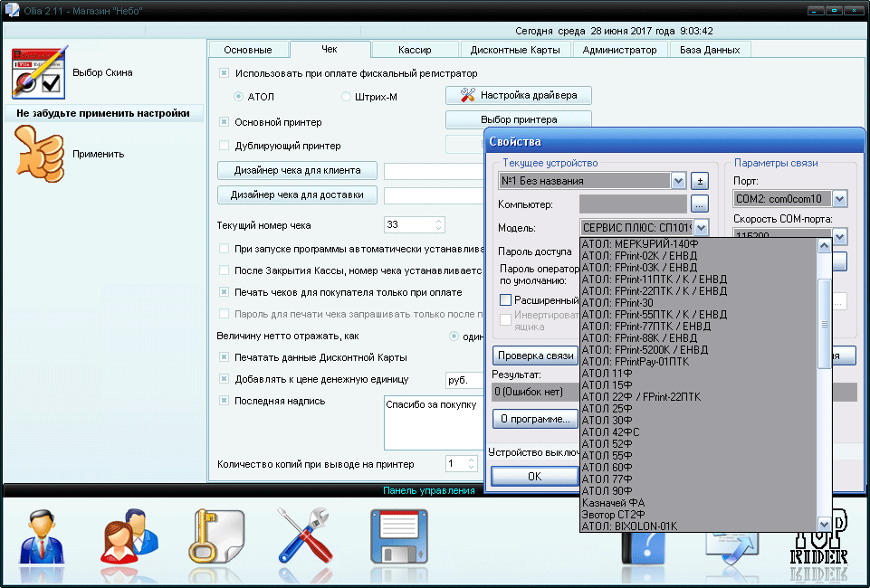Switch to the Кассир tab
The image size is (870, 588).
tap(415, 50)
